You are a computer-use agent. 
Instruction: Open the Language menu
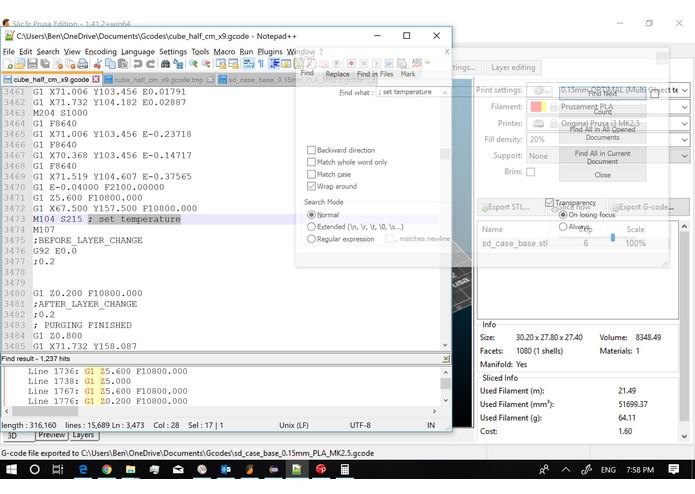[x=138, y=52]
